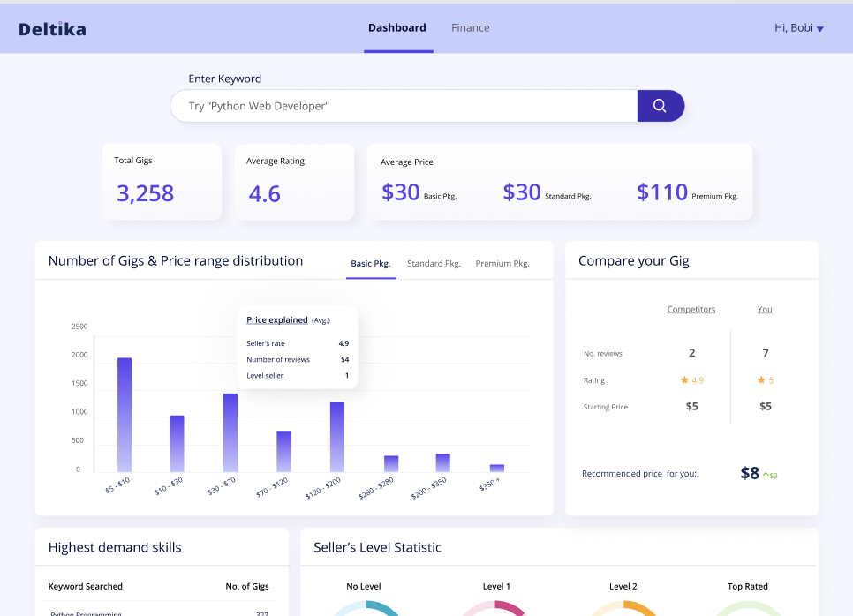
Task: Select the Basic Pkg. chart tab
Action: click(x=371, y=264)
